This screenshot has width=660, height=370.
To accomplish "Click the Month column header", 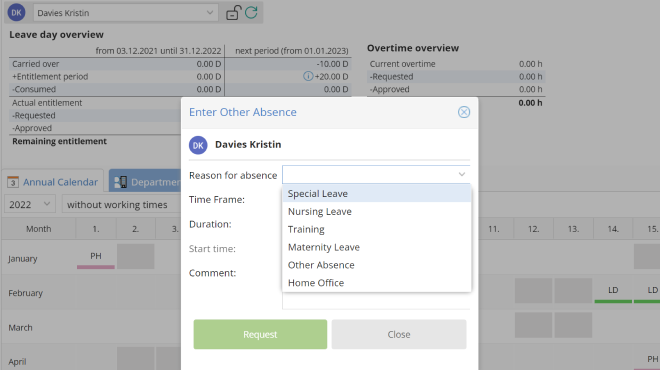I will tap(38, 229).
